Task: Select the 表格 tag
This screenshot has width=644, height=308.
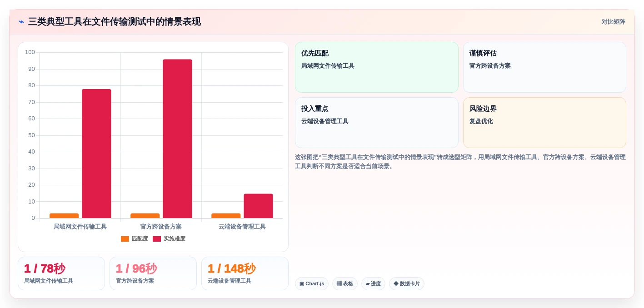Action: (x=345, y=284)
